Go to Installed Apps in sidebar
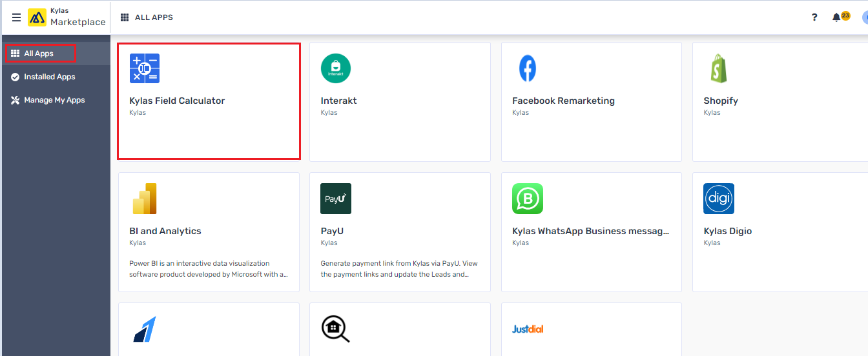Viewport: 868px width, 356px height. click(49, 77)
